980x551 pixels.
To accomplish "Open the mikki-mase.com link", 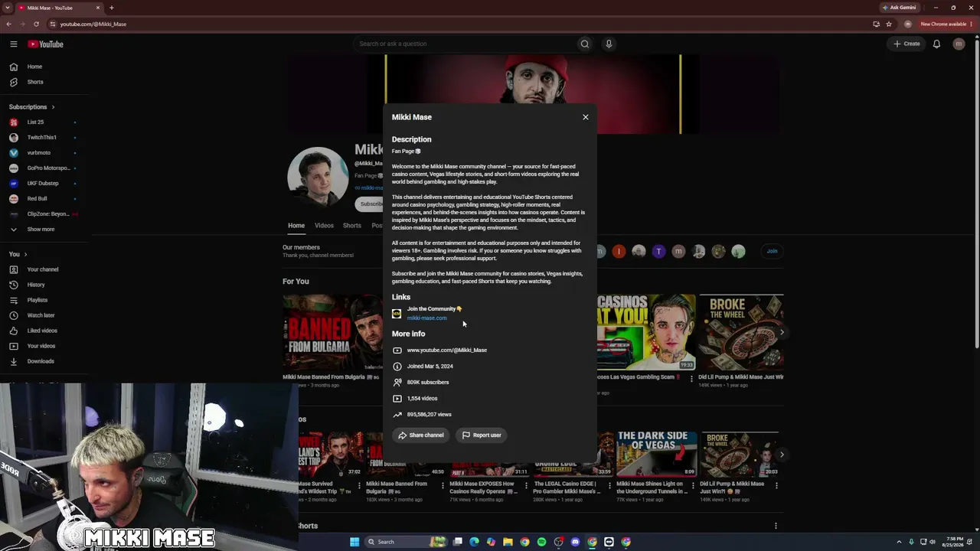I will click(426, 318).
